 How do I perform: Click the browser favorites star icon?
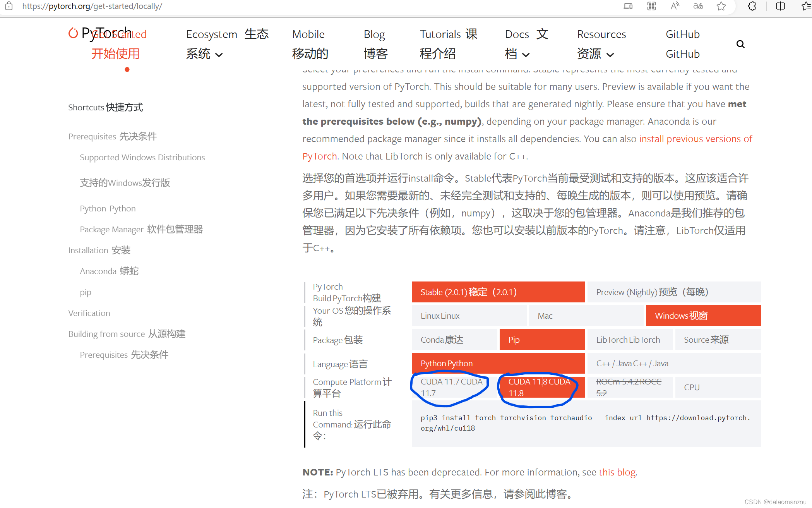tap(721, 6)
